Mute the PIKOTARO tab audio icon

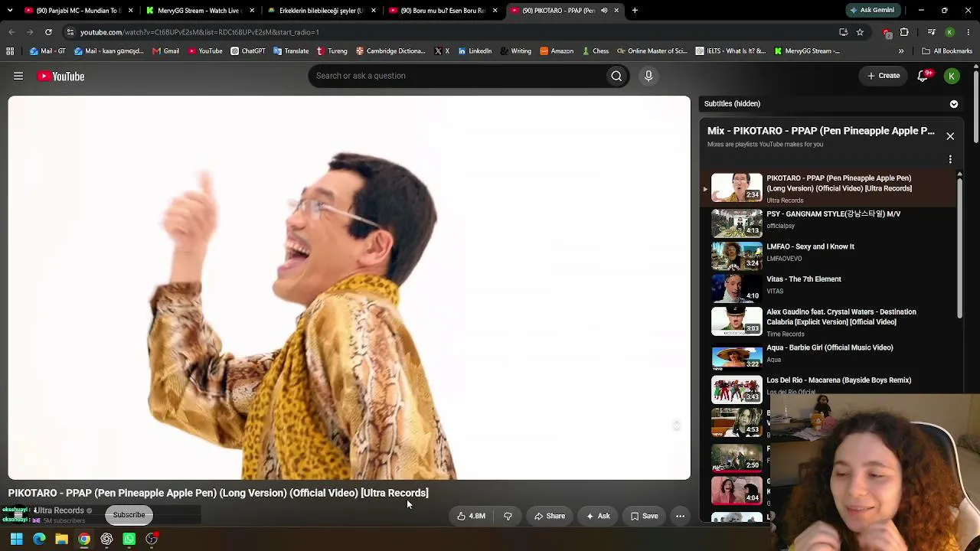tap(604, 11)
